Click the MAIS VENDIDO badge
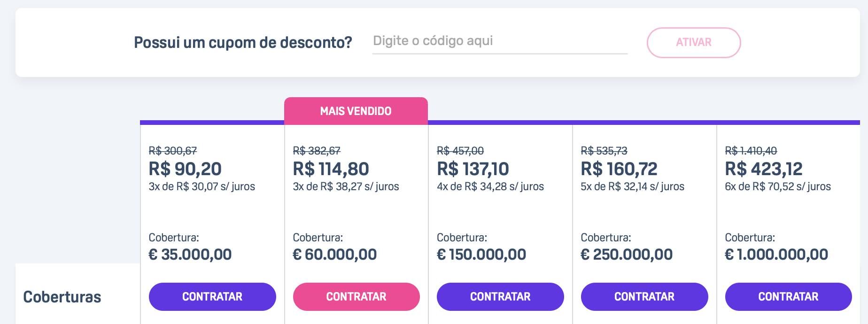 (356, 111)
